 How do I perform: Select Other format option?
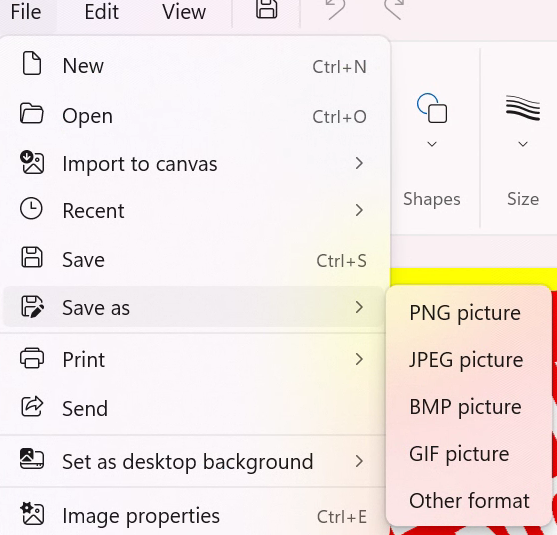(x=468, y=501)
